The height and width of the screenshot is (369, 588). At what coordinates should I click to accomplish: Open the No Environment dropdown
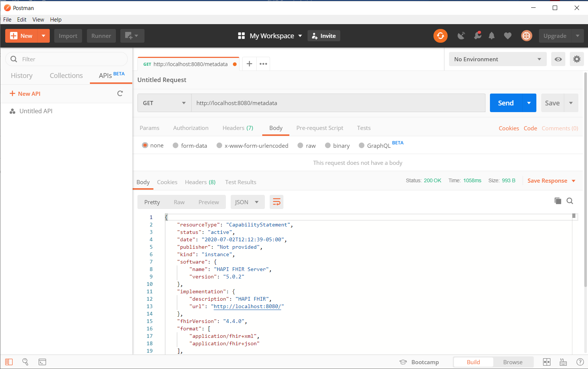[497, 59]
